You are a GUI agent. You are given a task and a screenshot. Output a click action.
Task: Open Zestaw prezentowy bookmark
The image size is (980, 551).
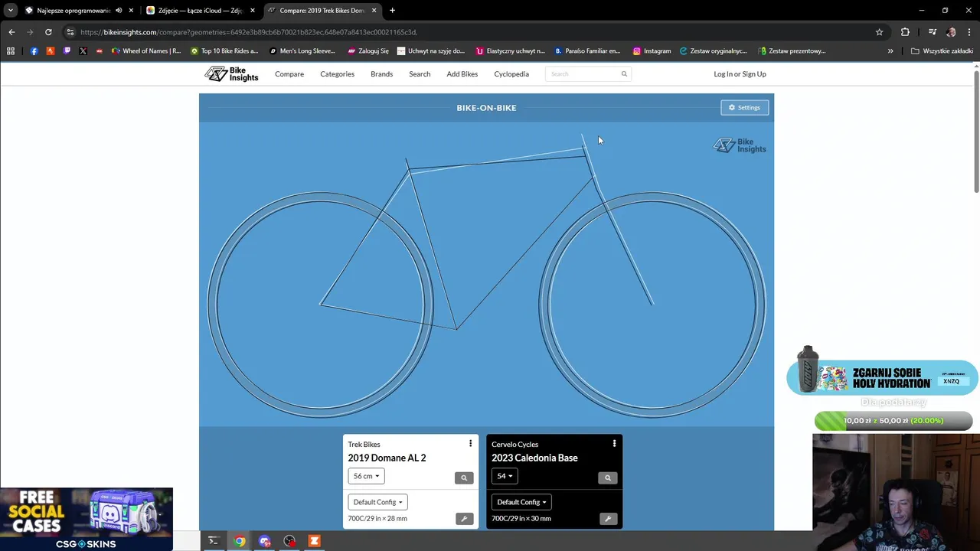coord(792,51)
